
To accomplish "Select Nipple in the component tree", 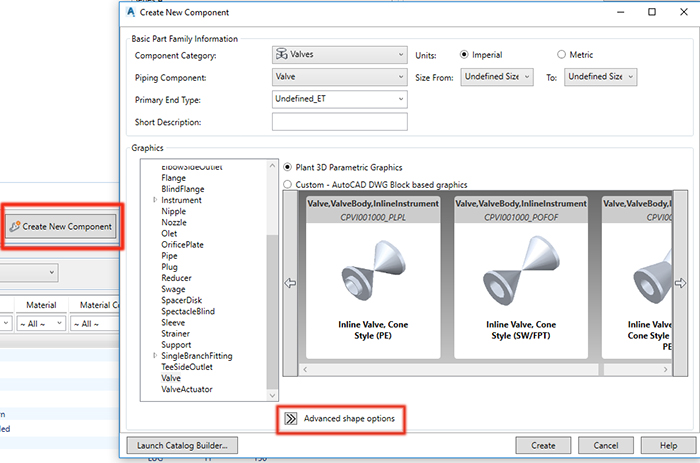I will (x=173, y=212).
